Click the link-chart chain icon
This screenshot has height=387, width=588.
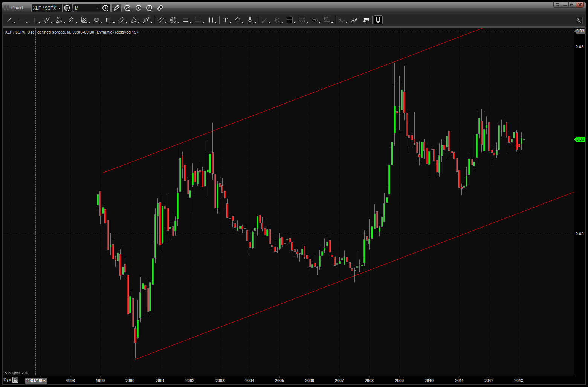pyautogui.click(x=160, y=8)
